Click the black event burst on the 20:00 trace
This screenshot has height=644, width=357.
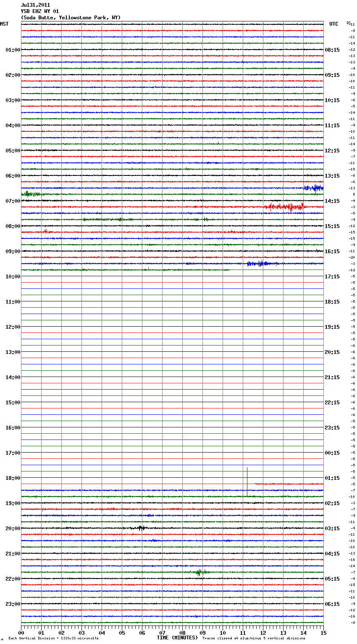pyautogui.click(x=142, y=528)
